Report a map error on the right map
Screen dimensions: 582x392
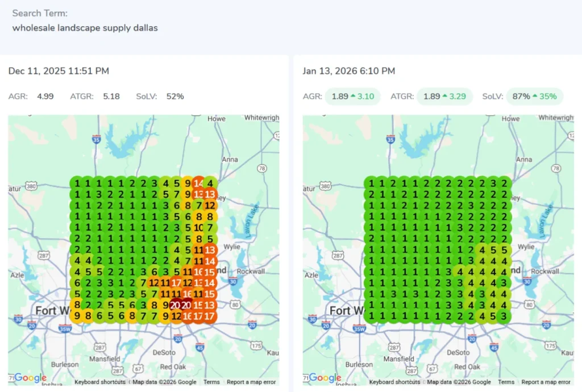tap(546, 382)
